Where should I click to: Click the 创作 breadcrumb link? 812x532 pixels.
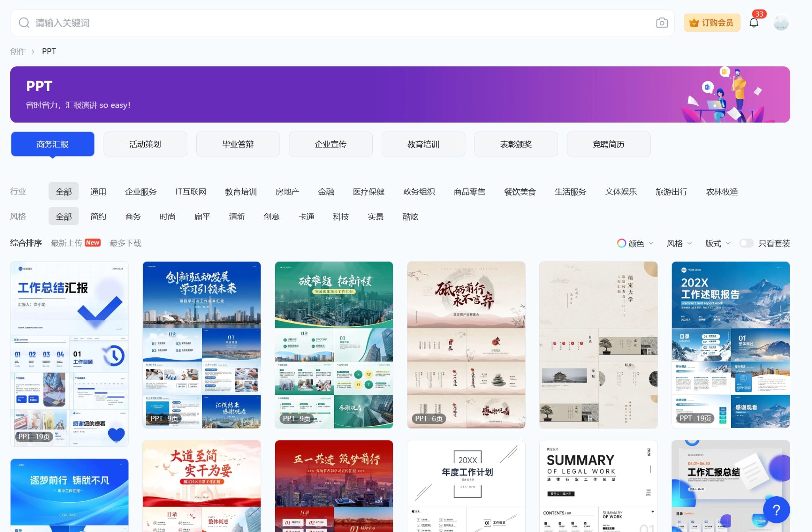click(19, 51)
